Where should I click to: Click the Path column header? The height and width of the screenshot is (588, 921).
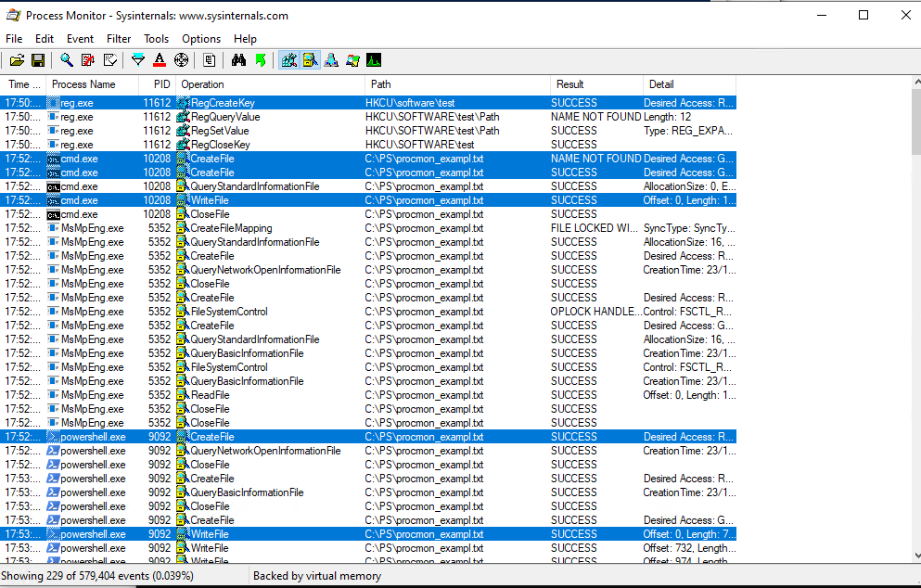point(457,84)
